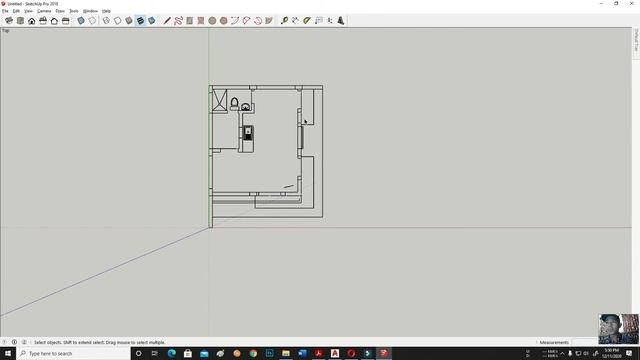Click the Measurements input box
This screenshot has width=640, height=360.
(x=585, y=342)
